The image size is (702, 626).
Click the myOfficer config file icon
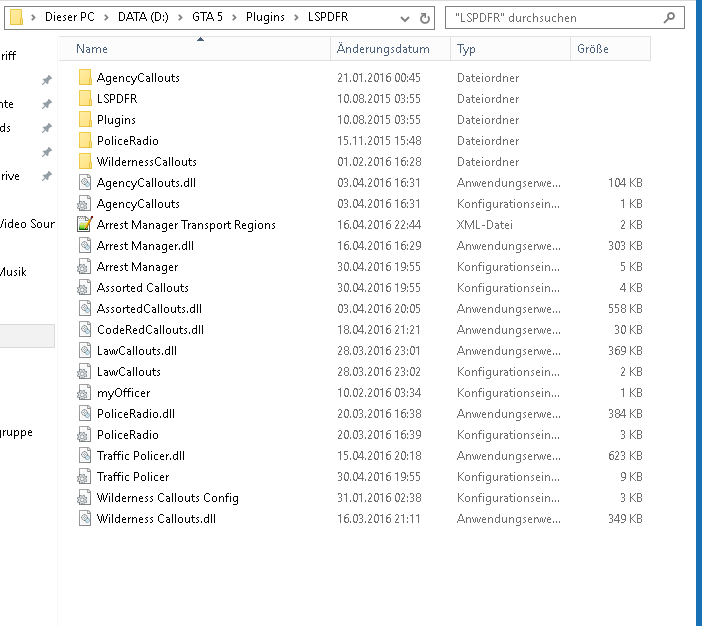point(84,393)
